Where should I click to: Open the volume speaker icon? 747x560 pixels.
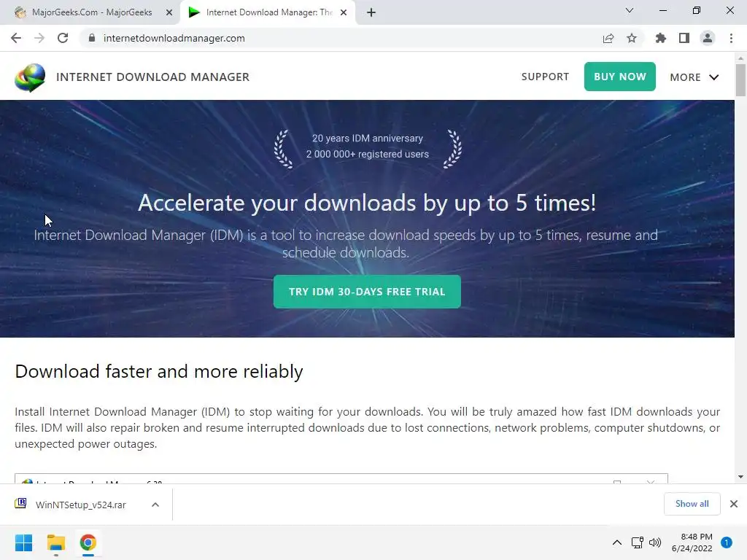click(655, 542)
